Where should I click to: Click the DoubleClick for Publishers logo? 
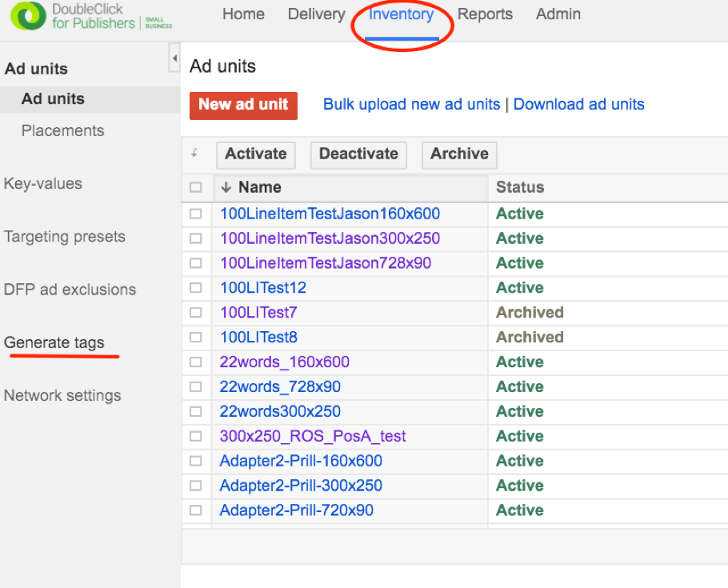pos(91,16)
